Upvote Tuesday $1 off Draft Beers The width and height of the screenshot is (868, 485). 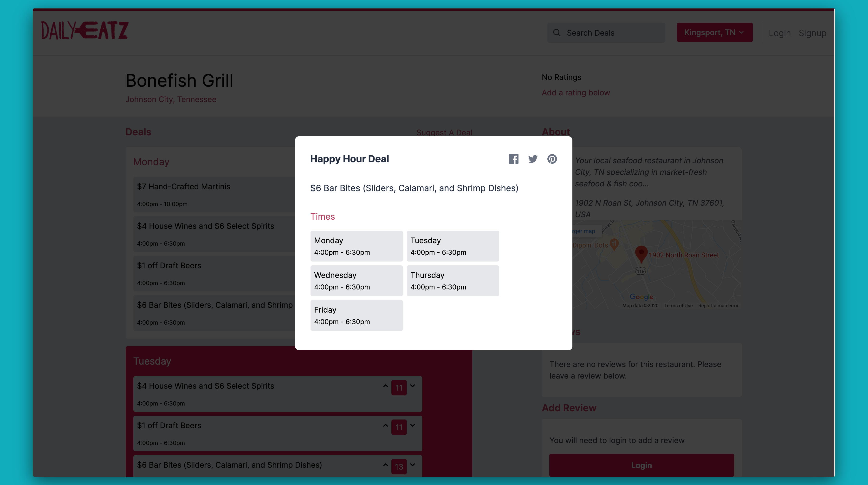pos(385,425)
